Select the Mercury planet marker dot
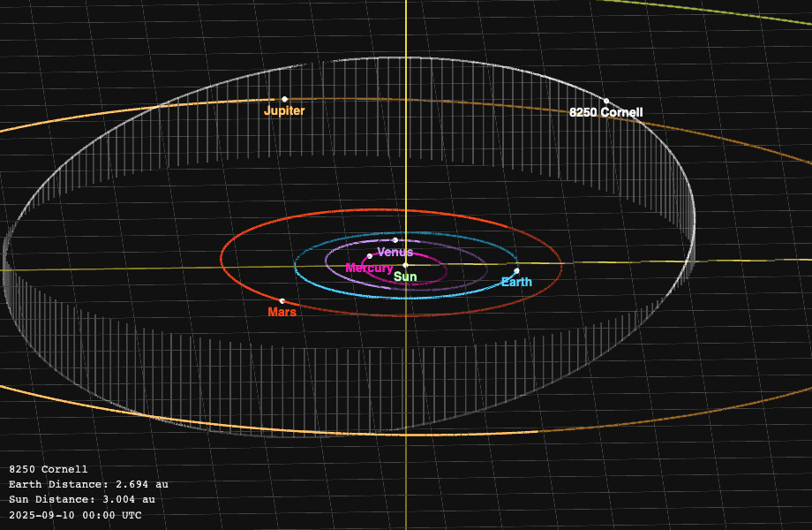The width and height of the screenshot is (812, 530). tap(370, 256)
